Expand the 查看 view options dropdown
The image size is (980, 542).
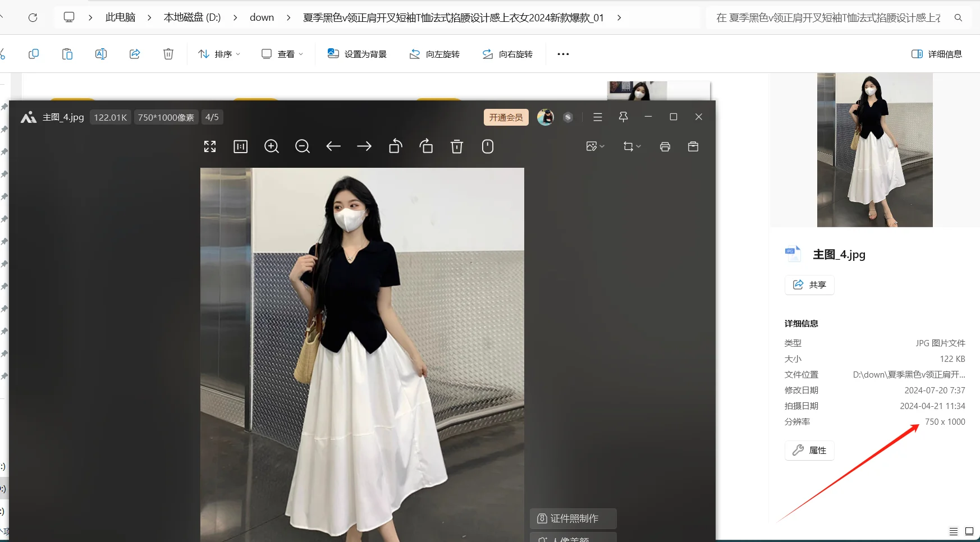click(x=282, y=53)
